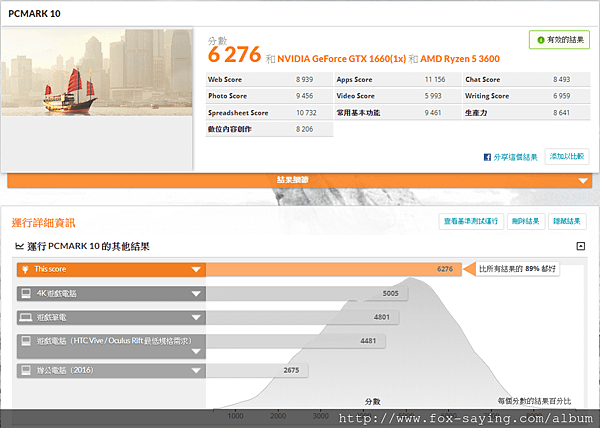Click the 刪除結果 button
The width and height of the screenshot is (600, 428).
tap(526, 221)
